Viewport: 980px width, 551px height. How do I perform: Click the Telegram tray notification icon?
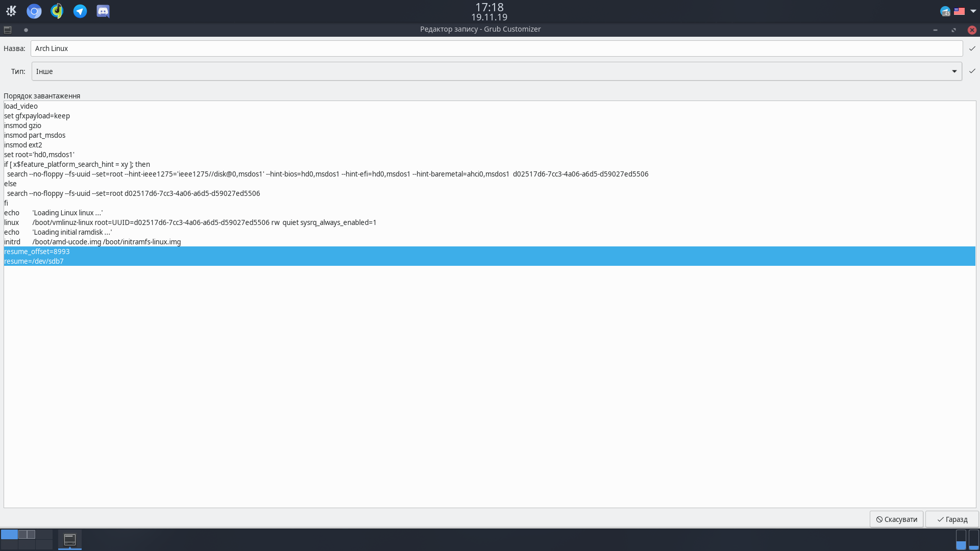click(945, 11)
